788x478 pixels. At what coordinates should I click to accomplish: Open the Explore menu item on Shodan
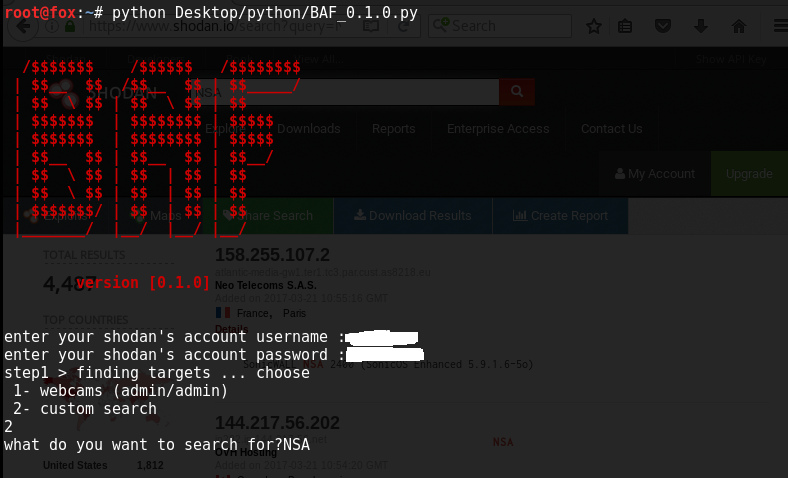225,129
